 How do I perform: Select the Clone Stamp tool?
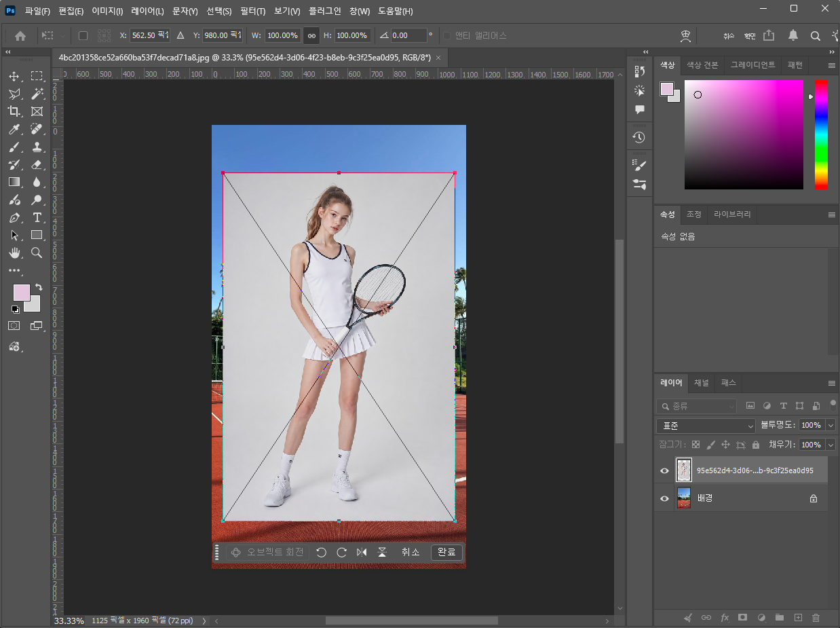click(37, 147)
